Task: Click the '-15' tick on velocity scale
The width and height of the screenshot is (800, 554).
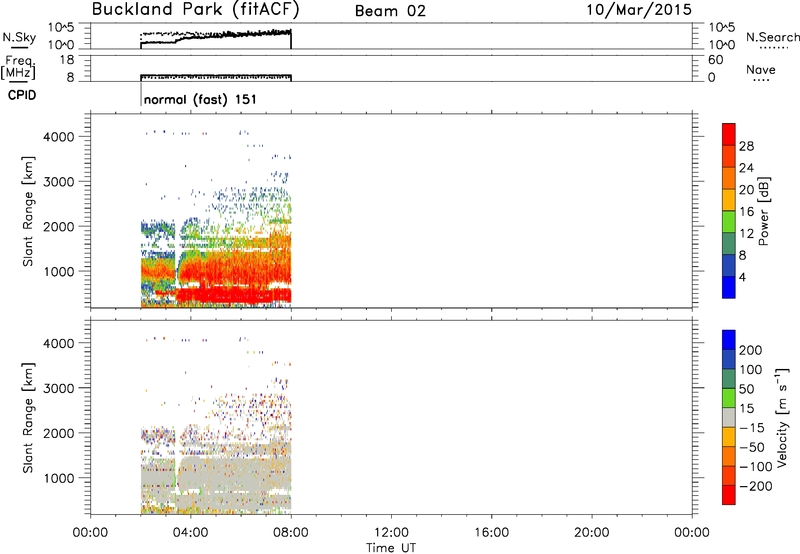Action: tap(752, 428)
